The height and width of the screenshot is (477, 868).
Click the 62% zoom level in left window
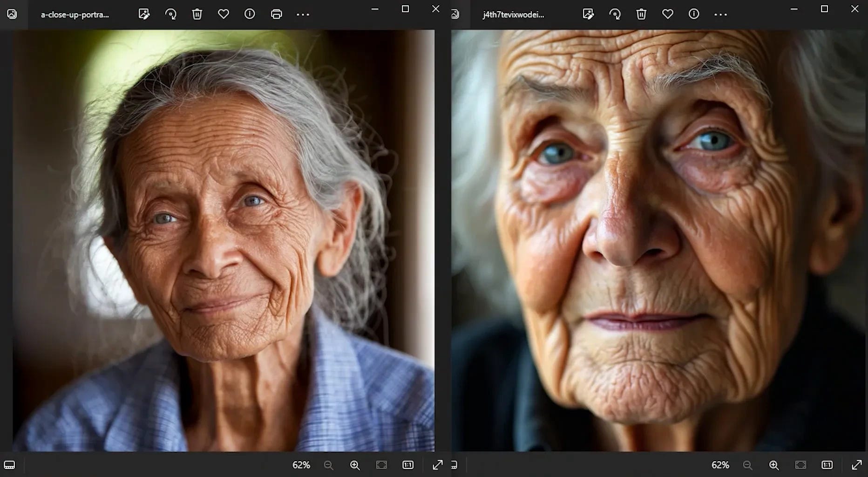(302, 465)
